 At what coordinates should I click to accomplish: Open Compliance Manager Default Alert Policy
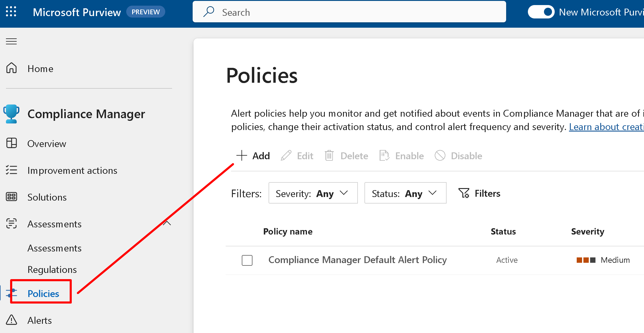click(x=357, y=260)
